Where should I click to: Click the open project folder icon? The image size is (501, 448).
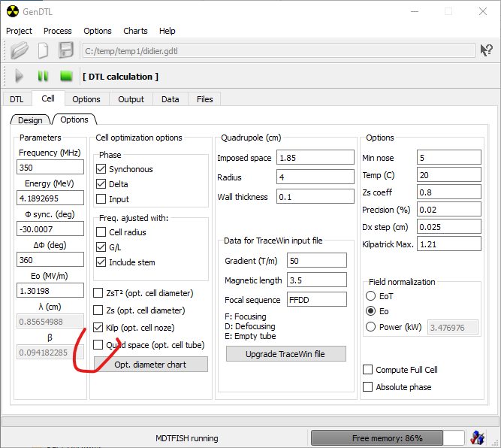click(x=20, y=50)
